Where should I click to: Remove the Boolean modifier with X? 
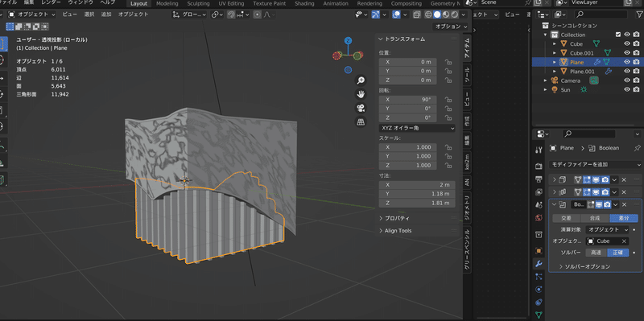pyautogui.click(x=624, y=204)
